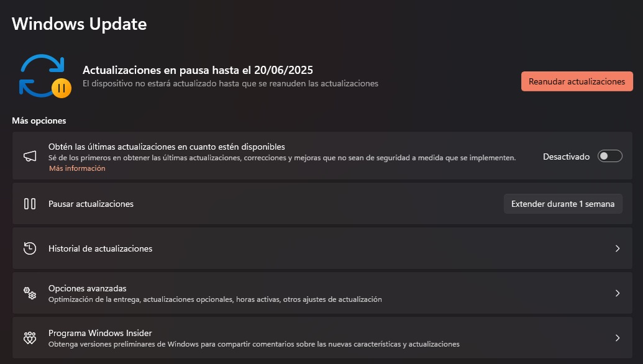Toggle the get latest updates switch
This screenshot has width=643, height=364.
point(609,157)
